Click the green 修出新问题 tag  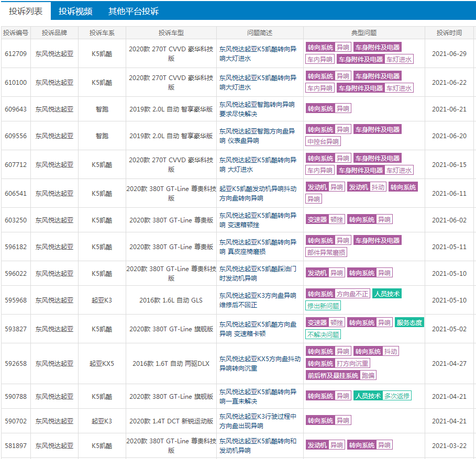tap(323, 306)
